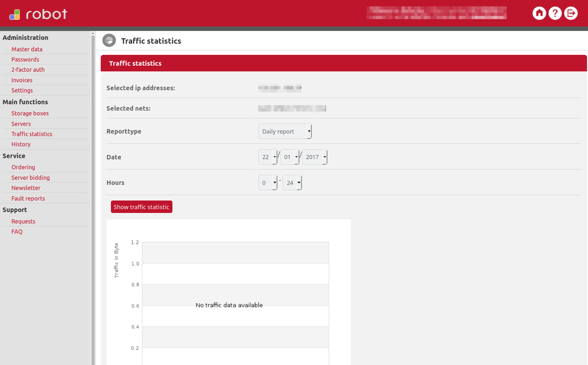
Task: Click the sidebar scrollbar up arrow
Action: coord(93,33)
